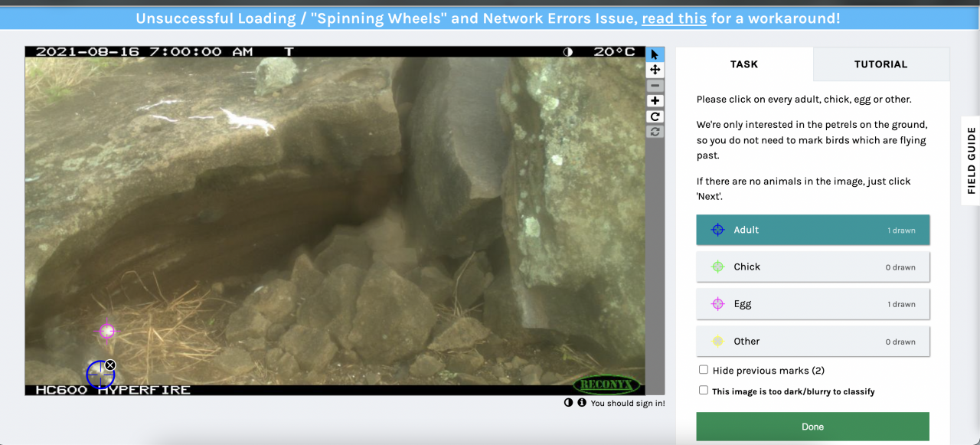Select the Other marking tool
The height and width of the screenshot is (445, 980).
(813, 342)
